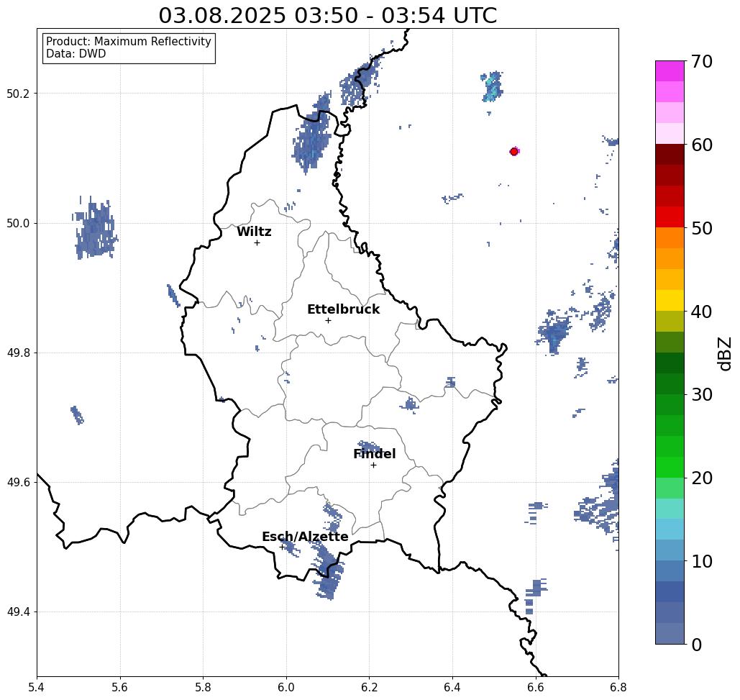Click the bottom slate-blue colorbar segment
Screen dimensions: 740x700
tap(670, 633)
